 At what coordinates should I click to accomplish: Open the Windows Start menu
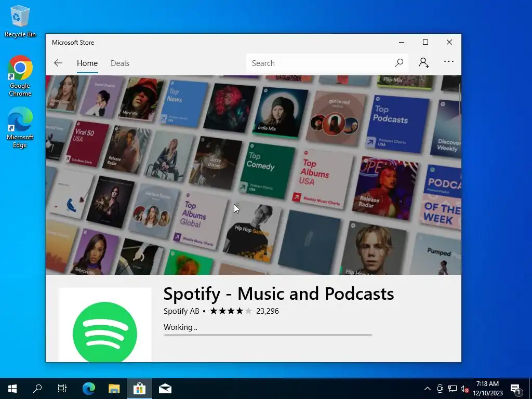coord(12,389)
